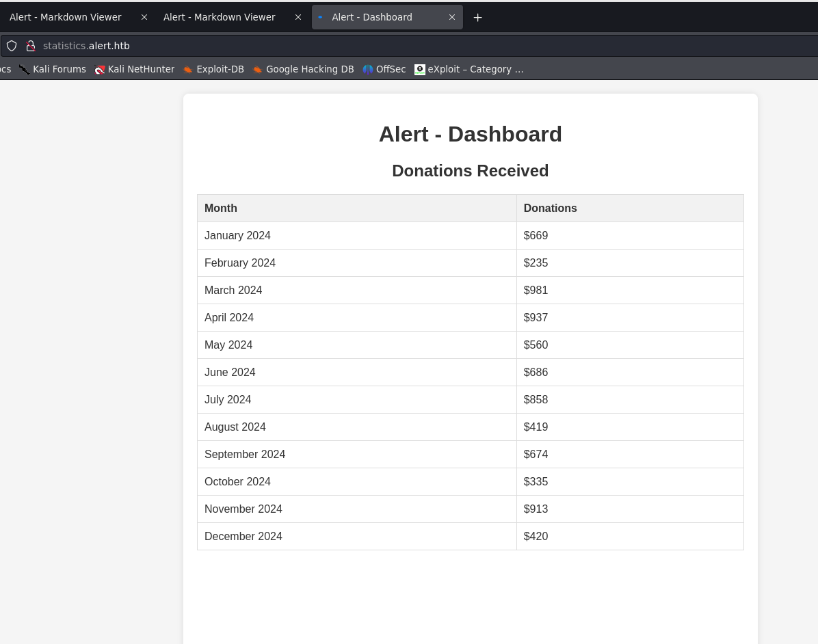Open a new tab with plus button

pos(477,17)
